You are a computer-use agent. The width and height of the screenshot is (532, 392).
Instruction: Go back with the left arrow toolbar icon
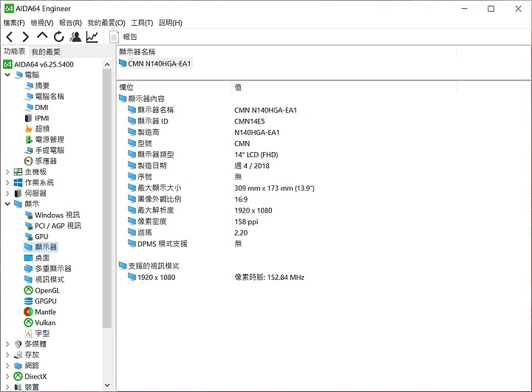pos(10,37)
